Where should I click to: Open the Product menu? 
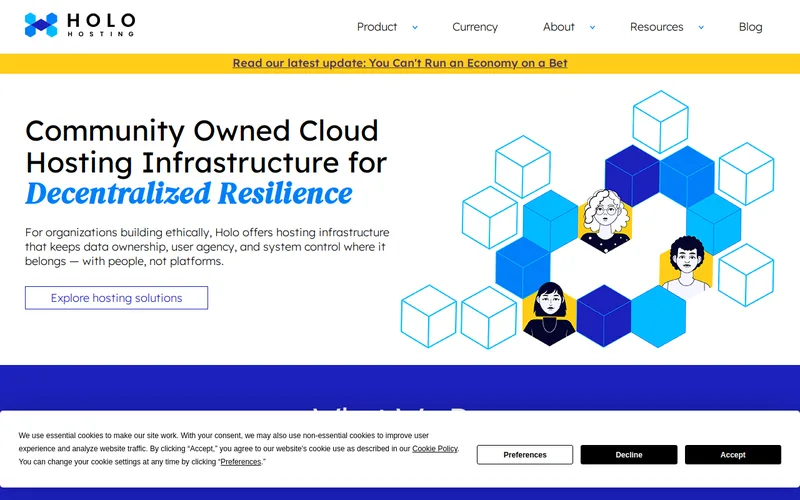click(377, 27)
